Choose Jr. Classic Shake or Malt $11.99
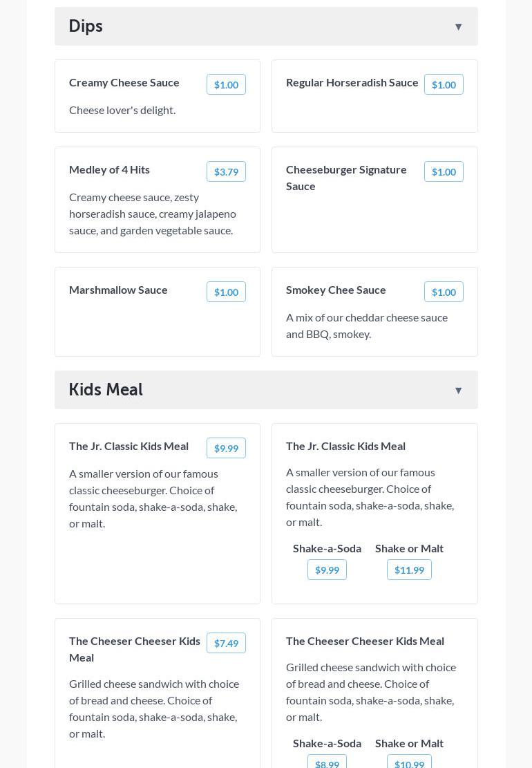 [409, 570]
